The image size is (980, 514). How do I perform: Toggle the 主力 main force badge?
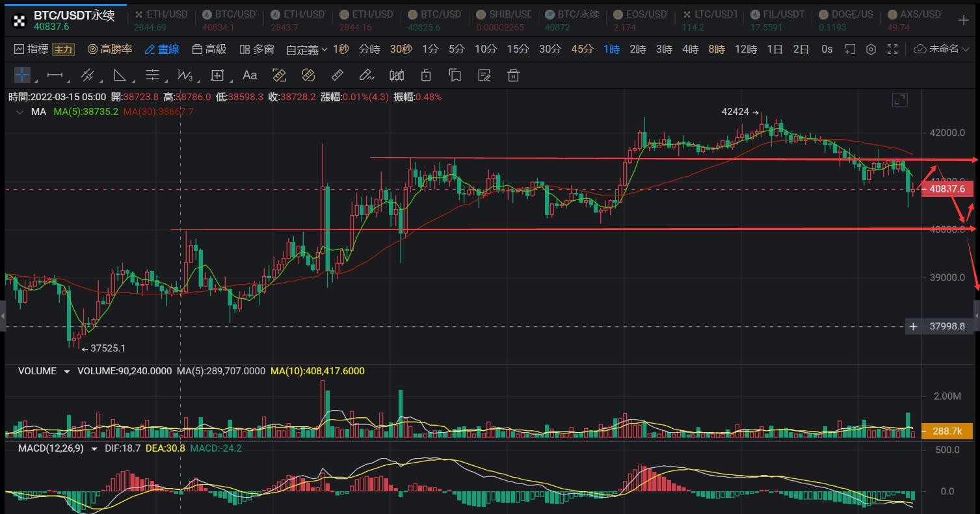[64, 49]
